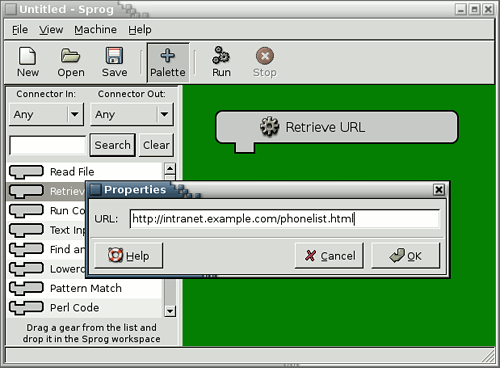Select the Pattern Match gear shape icon
This screenshot has width=500, height=368.
click(x=26, y=288)
